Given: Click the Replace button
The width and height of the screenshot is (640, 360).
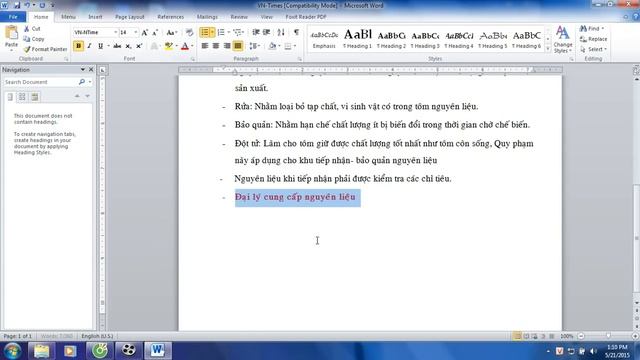Looking at the screenshot, I should coord(593,39).
